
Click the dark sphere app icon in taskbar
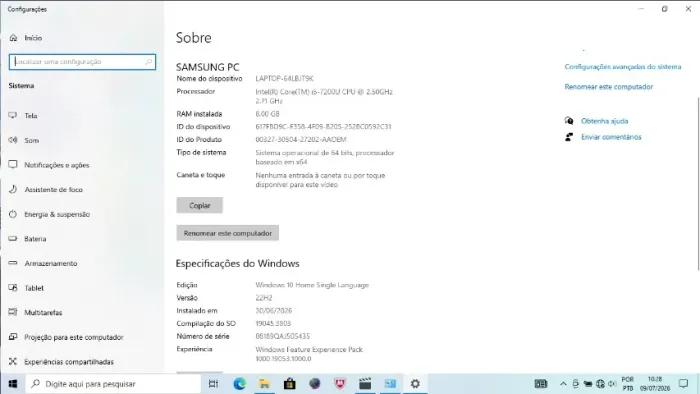click(315, 384)
